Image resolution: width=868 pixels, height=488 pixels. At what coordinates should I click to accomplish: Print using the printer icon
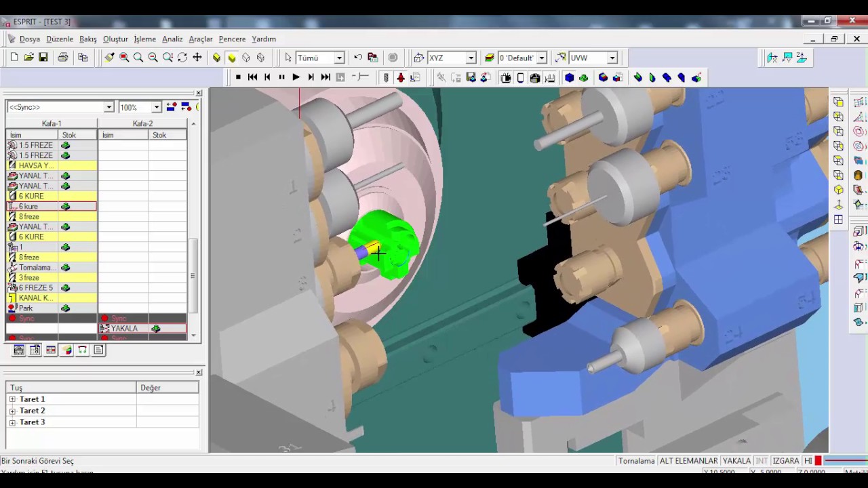[63, 58]
